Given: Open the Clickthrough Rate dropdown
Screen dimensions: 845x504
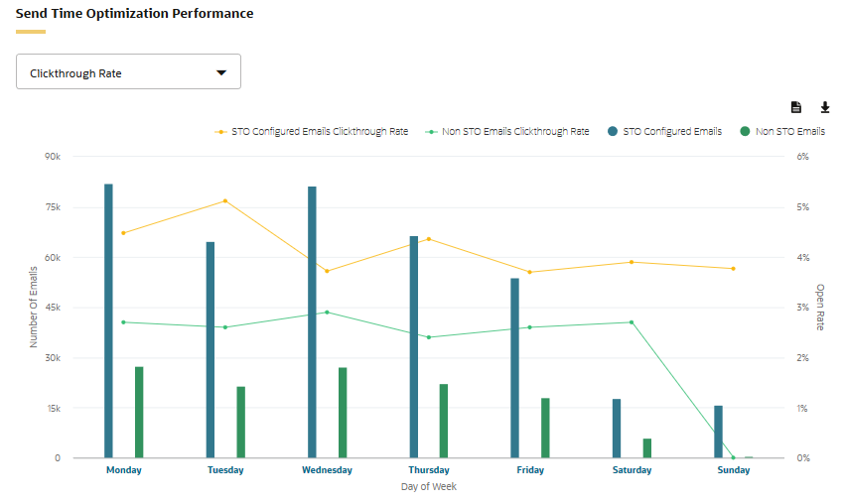Looking at the screenshot, I should (128, 71).
